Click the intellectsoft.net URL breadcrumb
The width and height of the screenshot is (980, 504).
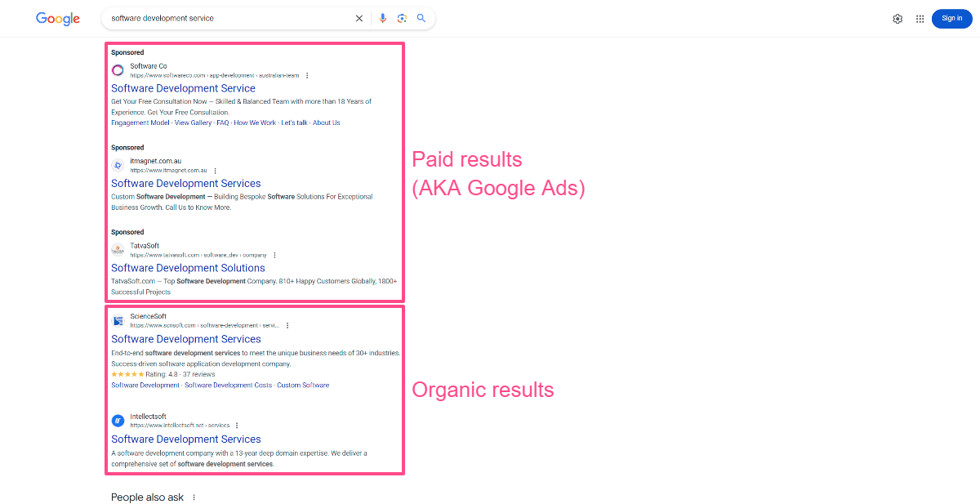click(x=180, y=426)
